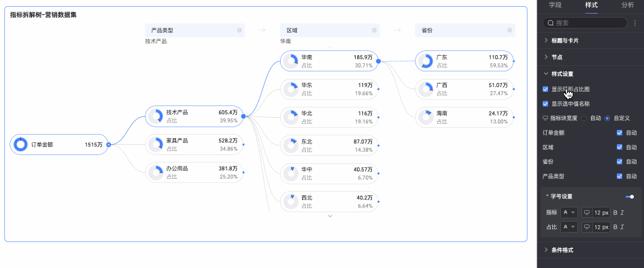The width and height of the screenshot is (644, 268).
Task: Click the down chevron below 西北 node
Action: pyautogui.click(x=330, y=216)
